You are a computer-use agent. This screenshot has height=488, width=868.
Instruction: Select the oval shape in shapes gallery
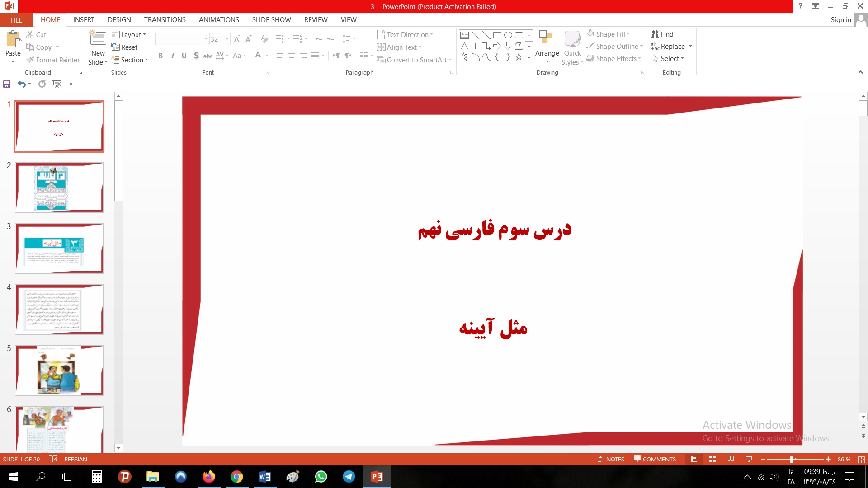(x=508, y=35)
